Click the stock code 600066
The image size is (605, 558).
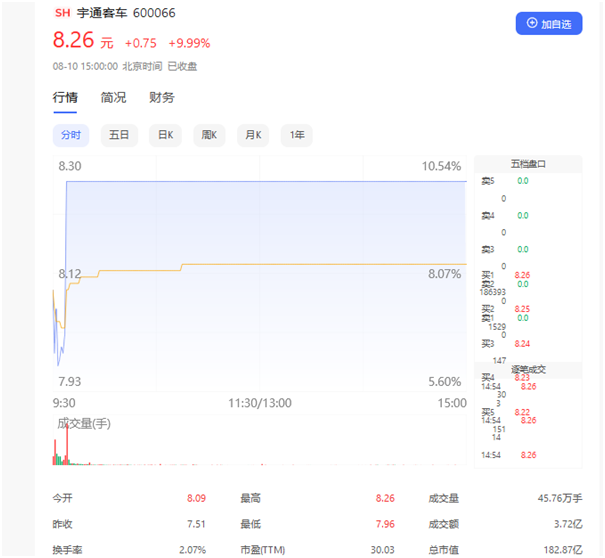tap(154, 13)
